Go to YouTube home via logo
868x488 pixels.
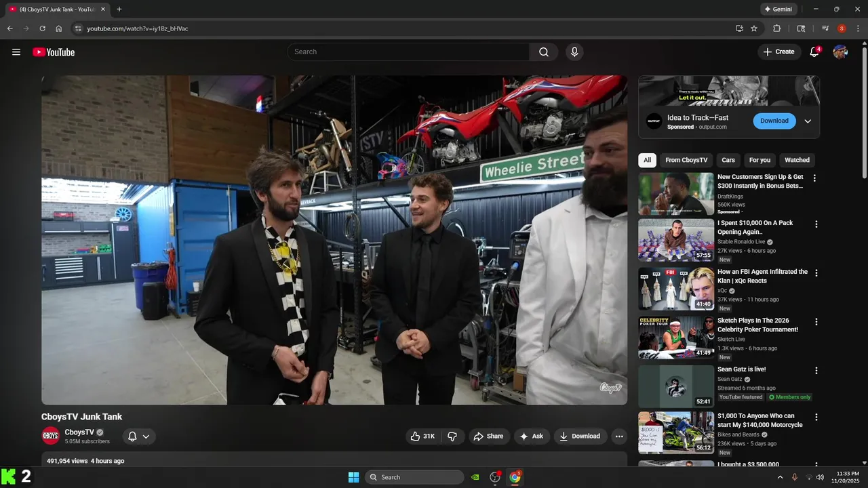[54, 52]
